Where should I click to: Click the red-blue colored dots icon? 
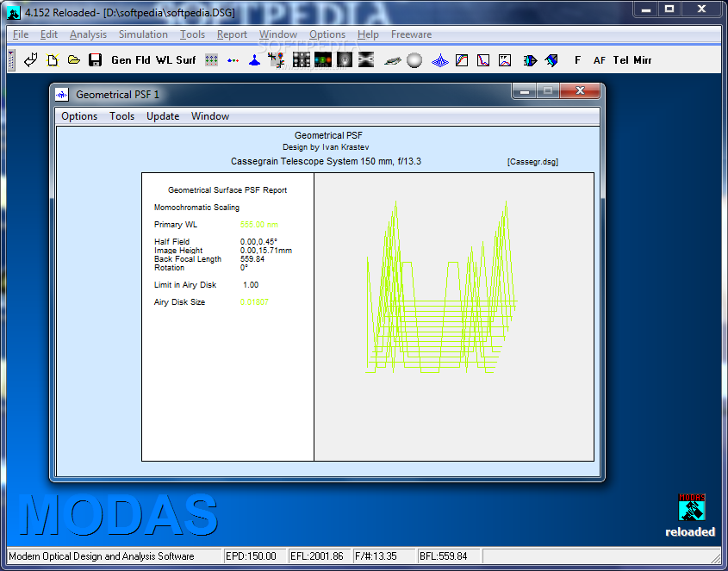(x=233, y=60)
